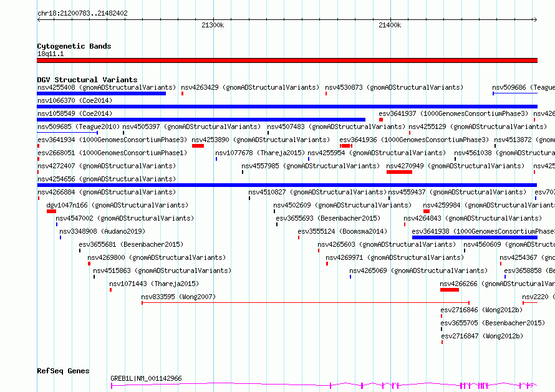Click esv3655681 (Besenbacher2015) label
Image resolution: width=555 pixels, height=392 pixels.
[131, 244]
